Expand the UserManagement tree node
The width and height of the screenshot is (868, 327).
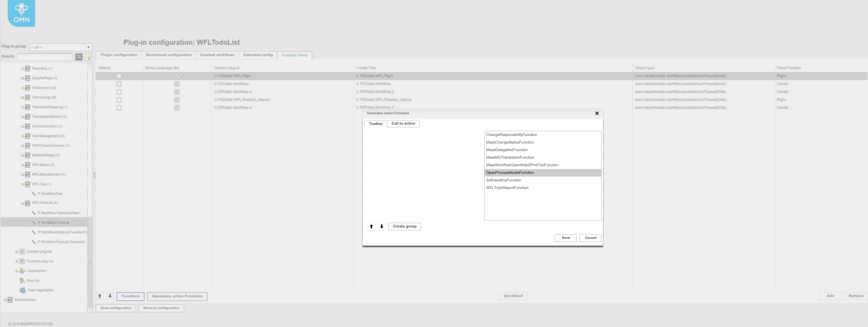pos(22,136)
